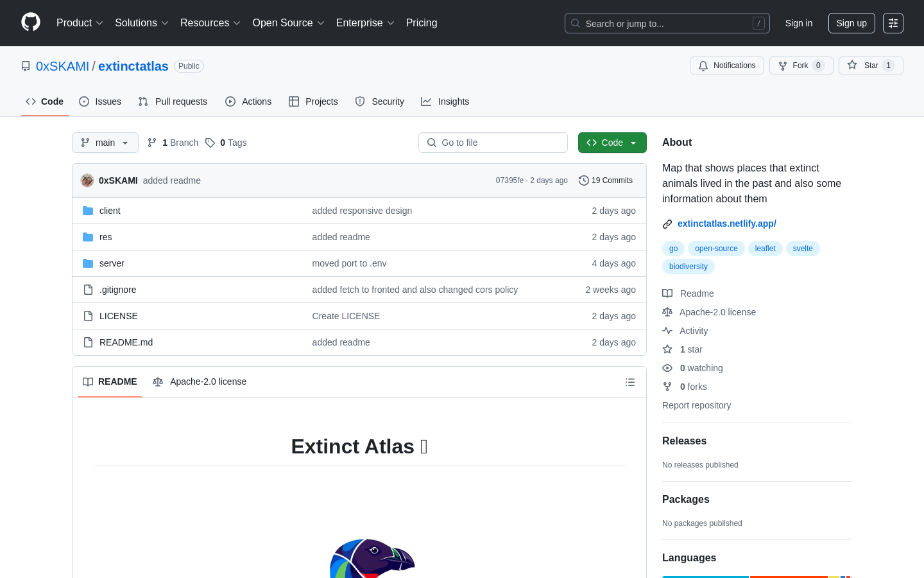
Task: Focus the Search or jump to field
Action: (x=667, y=23)
